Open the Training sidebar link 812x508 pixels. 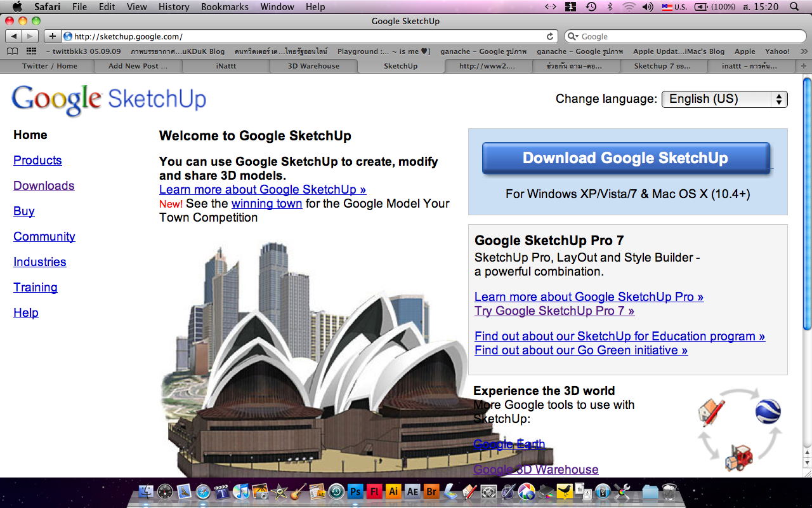36,288
